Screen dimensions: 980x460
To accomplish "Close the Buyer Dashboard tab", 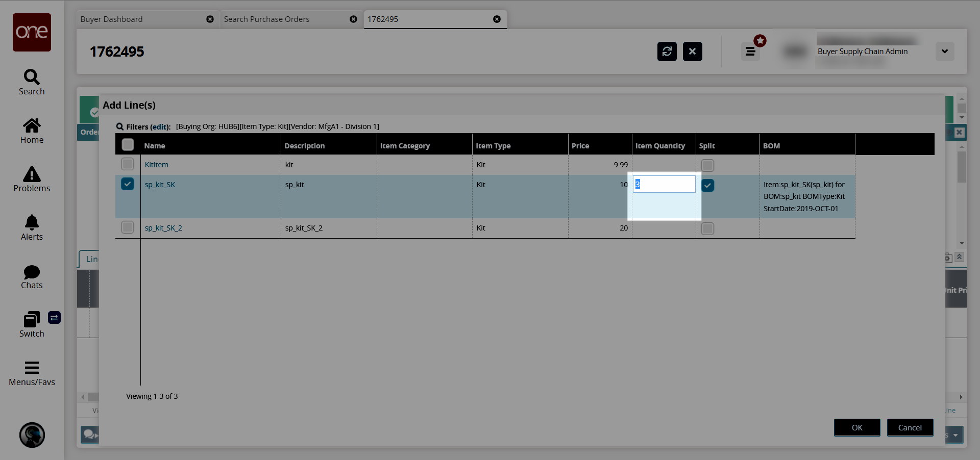I will click(210, 19).
